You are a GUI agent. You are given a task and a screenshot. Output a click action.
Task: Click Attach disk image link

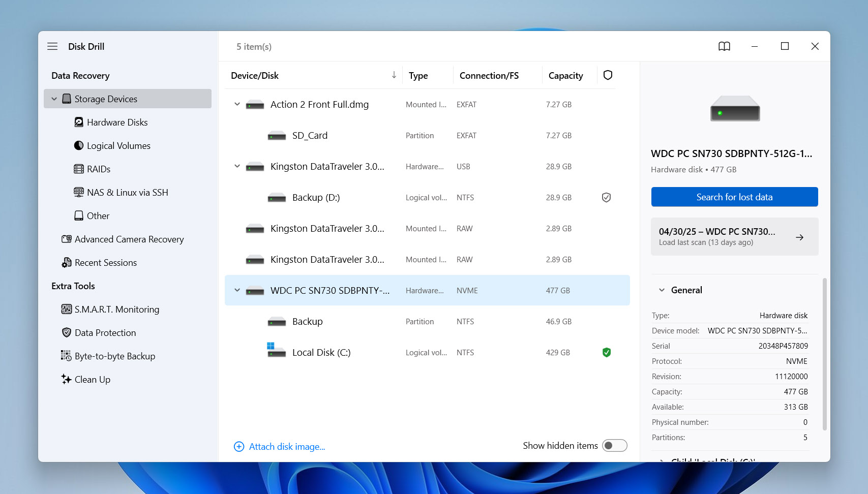pos(287,447)
